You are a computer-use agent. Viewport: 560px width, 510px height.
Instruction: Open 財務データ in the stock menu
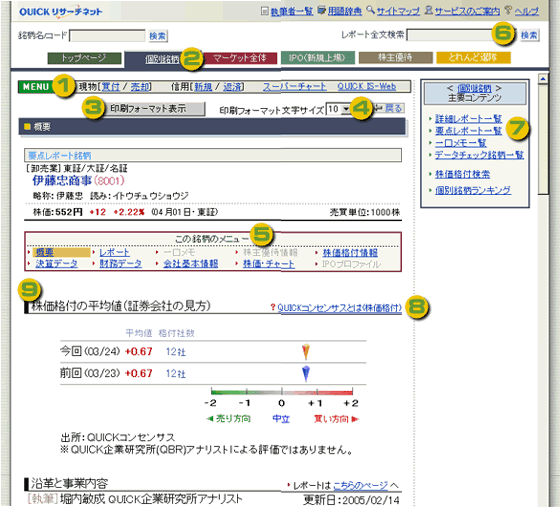click(120, 264)
